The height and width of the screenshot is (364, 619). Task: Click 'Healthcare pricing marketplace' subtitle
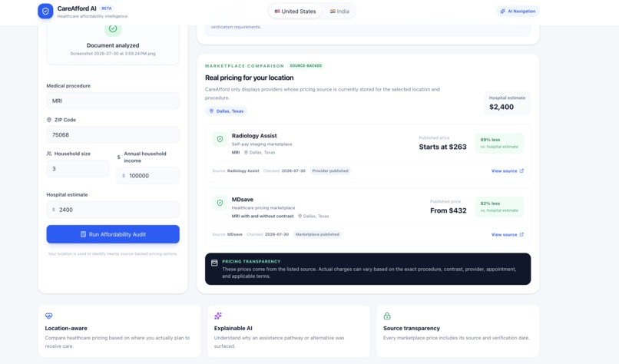pos(263,207)
